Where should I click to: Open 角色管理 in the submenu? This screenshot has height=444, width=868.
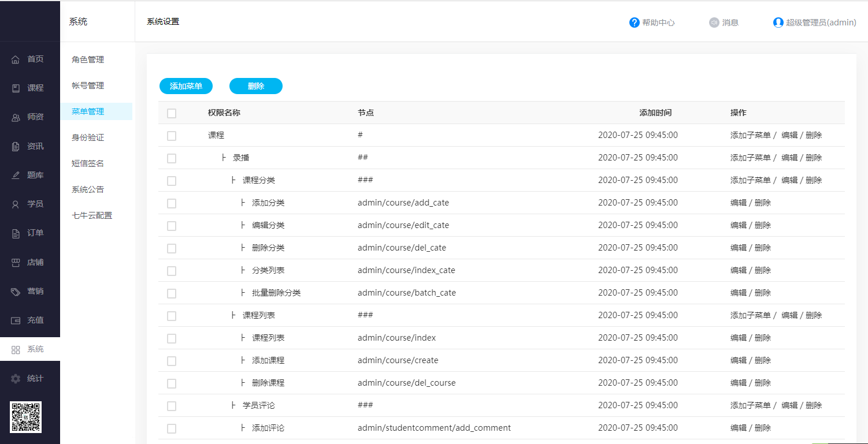tap(88, 59)
